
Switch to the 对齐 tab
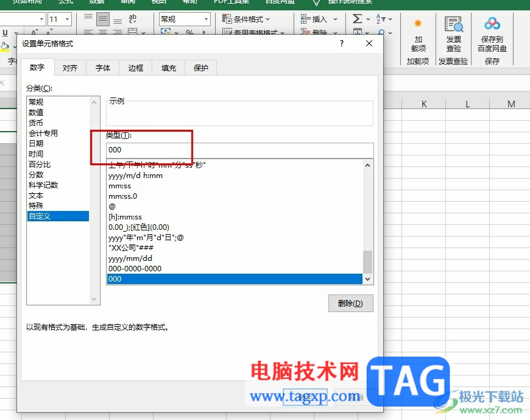click(70, 68)
